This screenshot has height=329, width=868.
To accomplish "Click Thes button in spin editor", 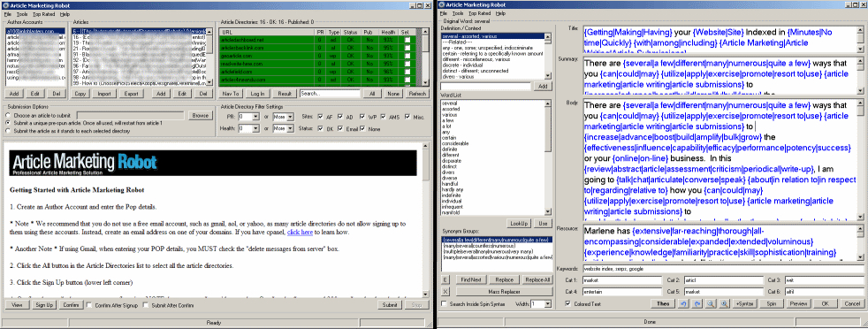I will [x=663, y=303].
